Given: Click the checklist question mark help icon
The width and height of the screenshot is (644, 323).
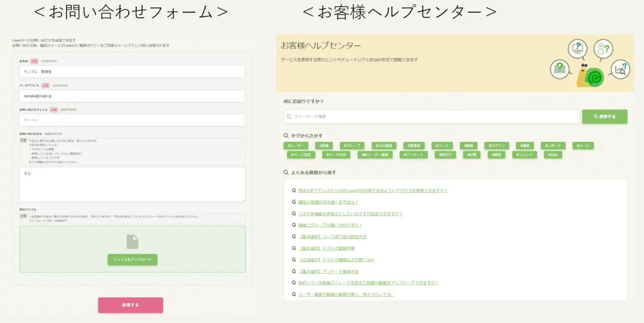Looking at the screenshot, I should [x=603, y=48].
